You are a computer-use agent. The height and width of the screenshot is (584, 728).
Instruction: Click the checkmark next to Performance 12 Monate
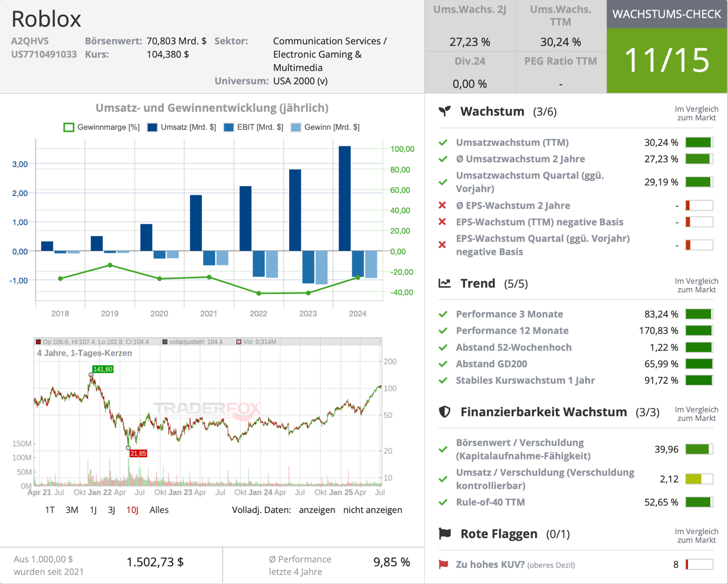[443, 331]
